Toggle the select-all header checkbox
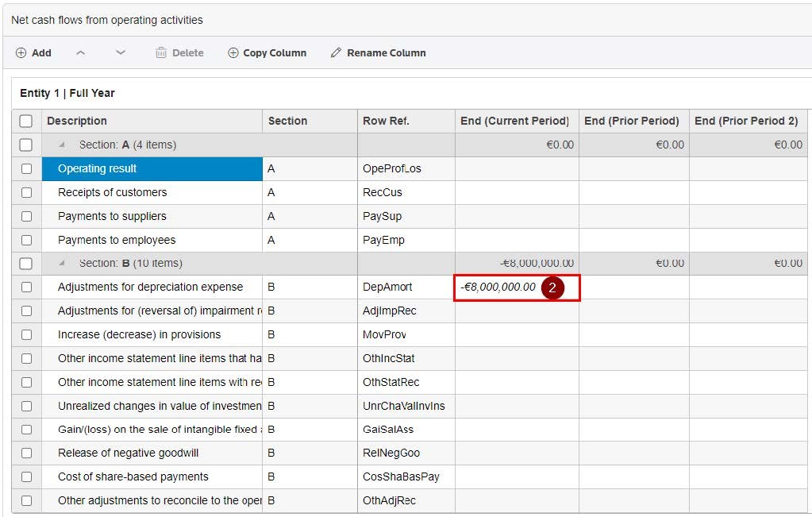This screenshot has width=812, height=517. [x=26, y=121]
